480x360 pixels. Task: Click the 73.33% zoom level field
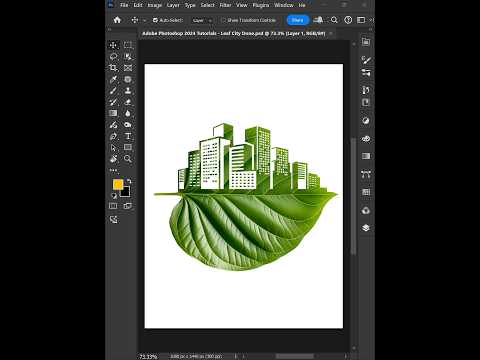(148, 356)
